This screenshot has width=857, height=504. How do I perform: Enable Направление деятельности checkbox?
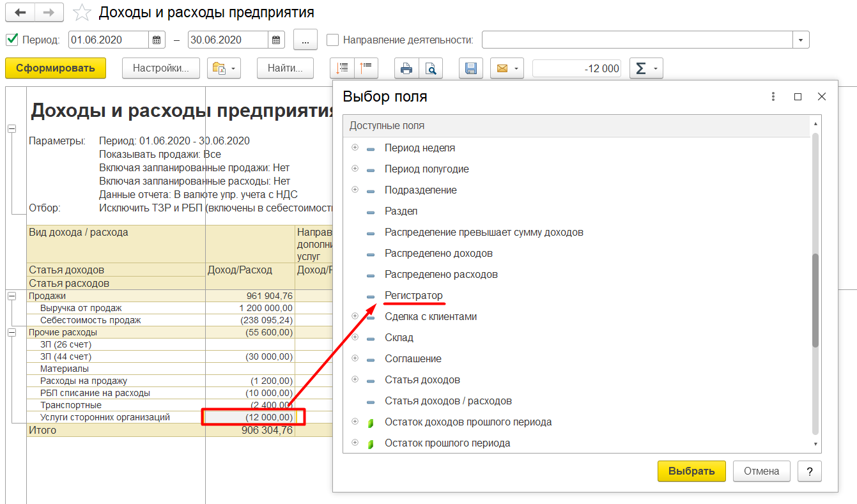coord(332,40)
